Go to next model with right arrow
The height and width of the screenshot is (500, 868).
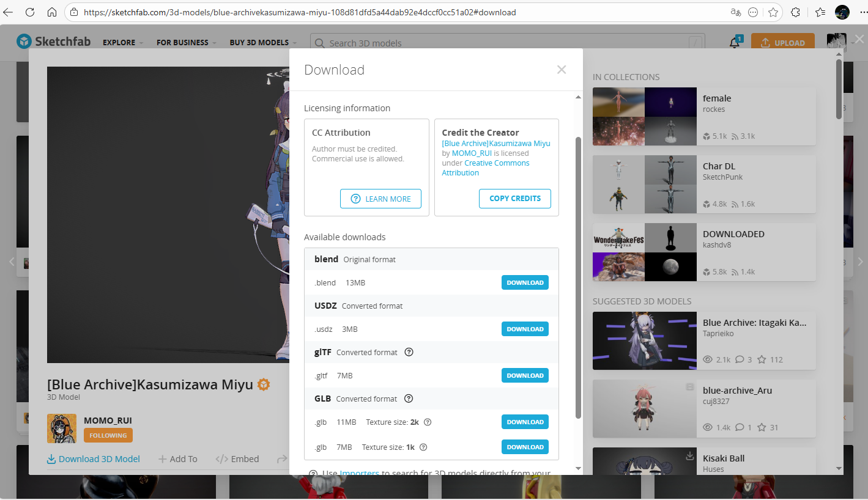click(x=860, y=262)
